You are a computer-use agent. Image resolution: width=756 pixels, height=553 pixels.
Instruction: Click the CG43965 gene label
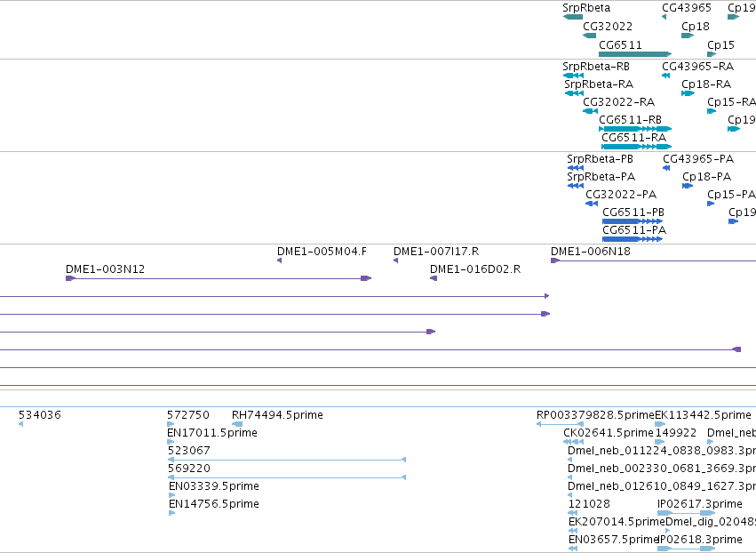[687, 8]
